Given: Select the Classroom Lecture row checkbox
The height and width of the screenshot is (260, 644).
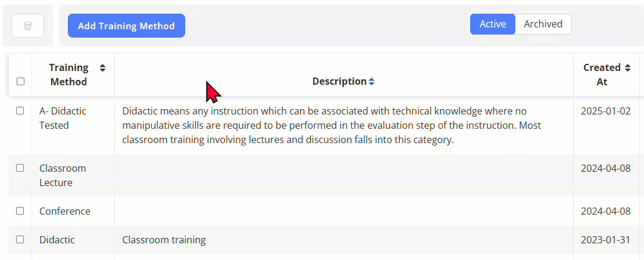Looking at the screenshot, I should (20, 168).
